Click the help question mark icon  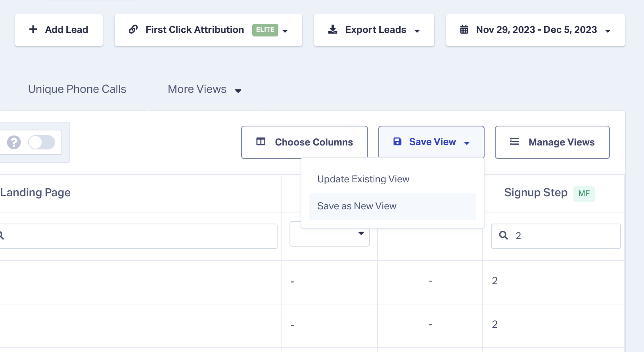pyautogui.click(x=14, y=142)
